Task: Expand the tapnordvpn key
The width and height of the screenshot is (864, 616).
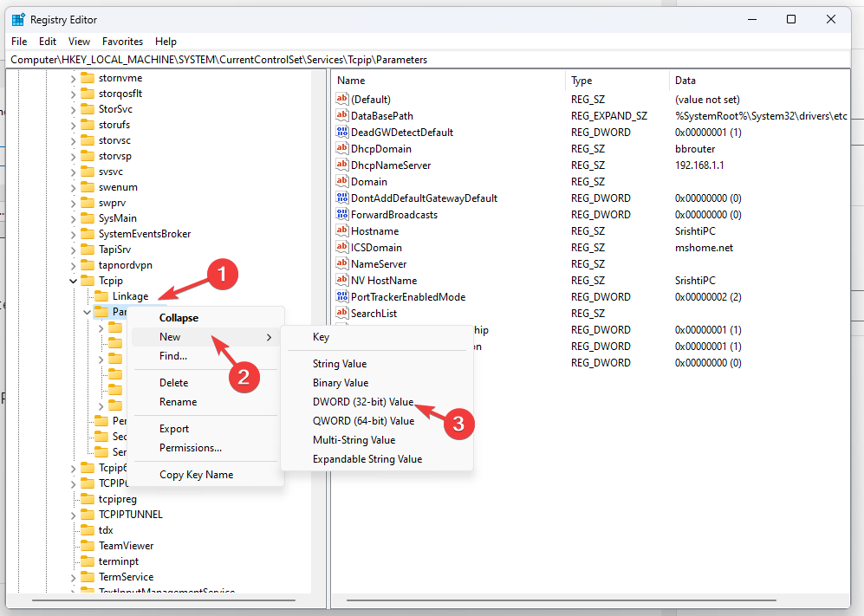Action: (x=73, y=265)
